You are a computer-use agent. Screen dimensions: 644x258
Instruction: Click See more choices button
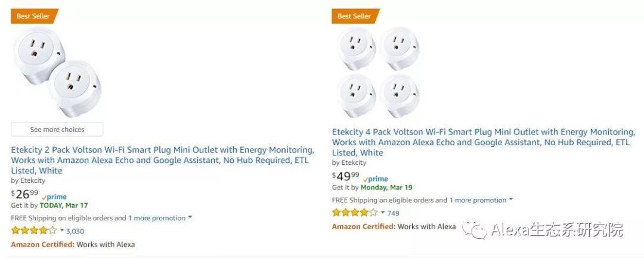pyautogui.click(x=57, y=130)
